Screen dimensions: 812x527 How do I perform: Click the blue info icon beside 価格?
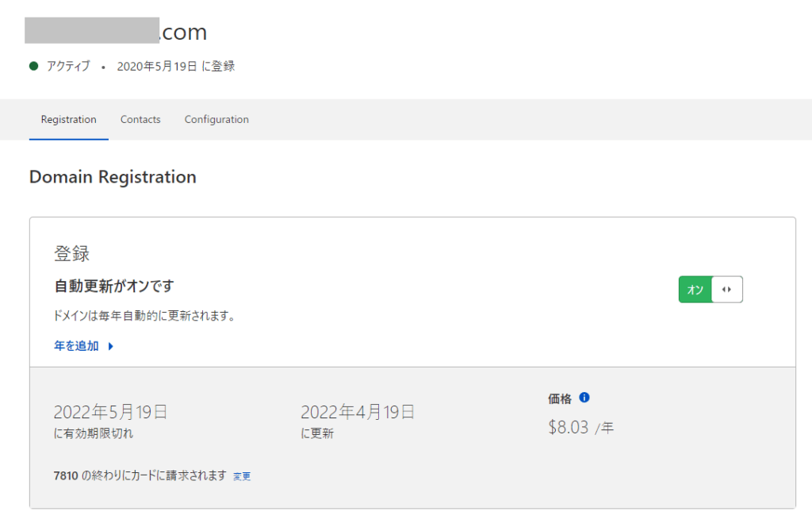[x=584, y=398]
